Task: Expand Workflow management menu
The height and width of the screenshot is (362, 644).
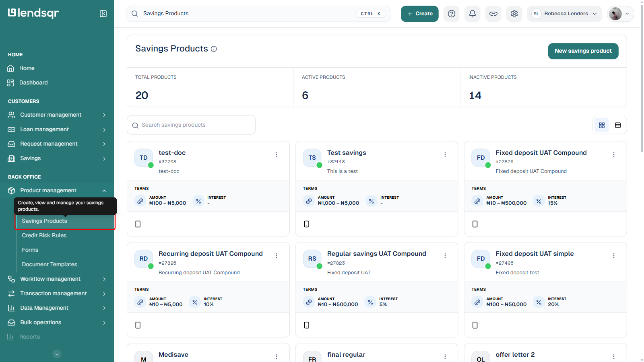Action: click(x=57, y=279)
